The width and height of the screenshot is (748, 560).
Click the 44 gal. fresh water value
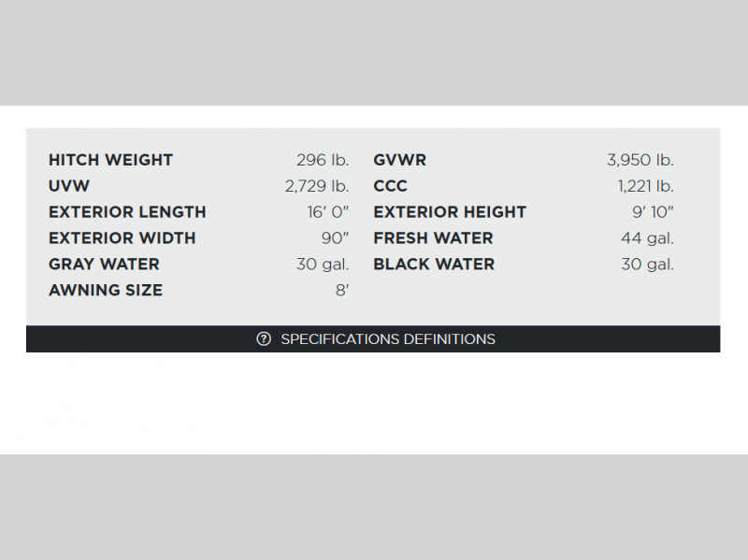click(647, 238)
